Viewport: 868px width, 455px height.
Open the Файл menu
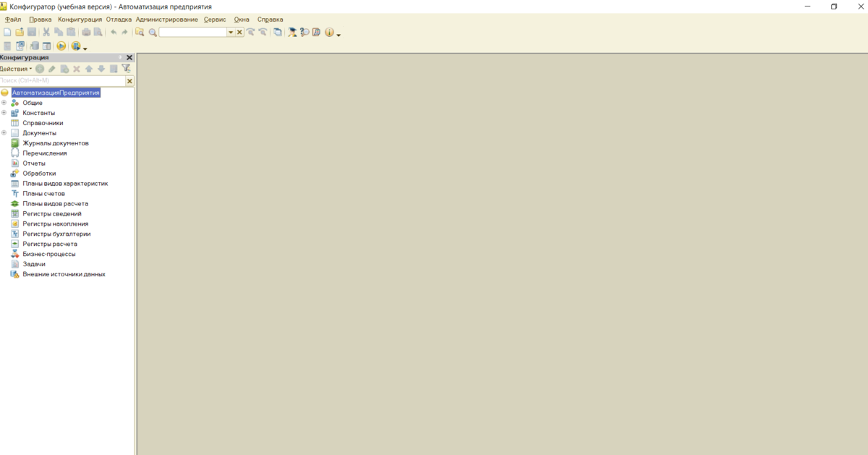(x=12, y=20)
